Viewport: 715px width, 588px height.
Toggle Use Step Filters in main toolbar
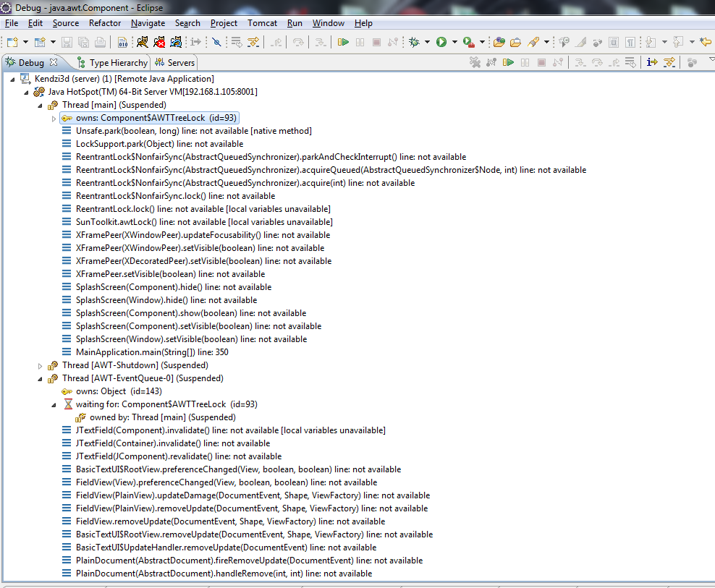pos(253,42)
